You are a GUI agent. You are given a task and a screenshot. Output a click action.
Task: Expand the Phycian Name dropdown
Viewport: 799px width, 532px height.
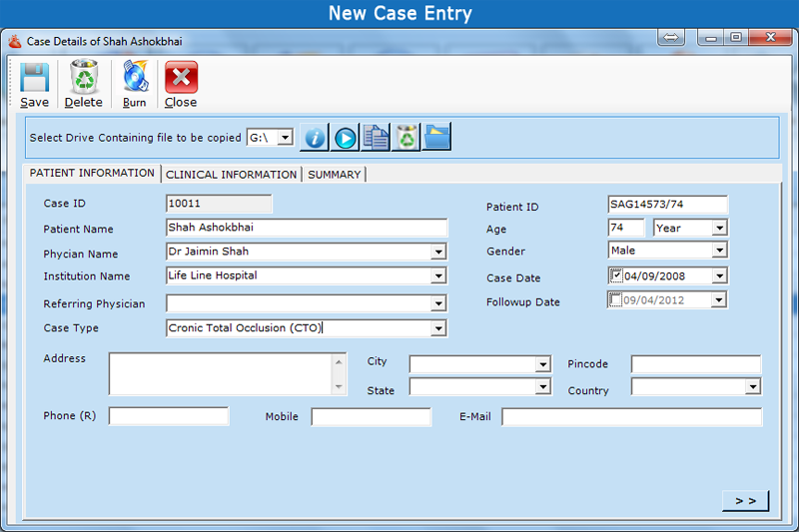(x=438, y=252)
